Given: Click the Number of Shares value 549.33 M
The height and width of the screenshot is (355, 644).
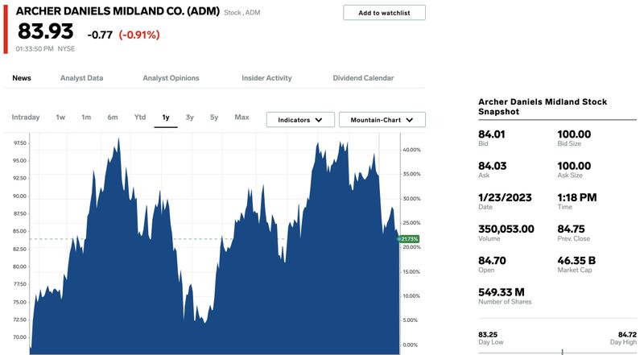Looking at the screenshot, I should [501, 292].
